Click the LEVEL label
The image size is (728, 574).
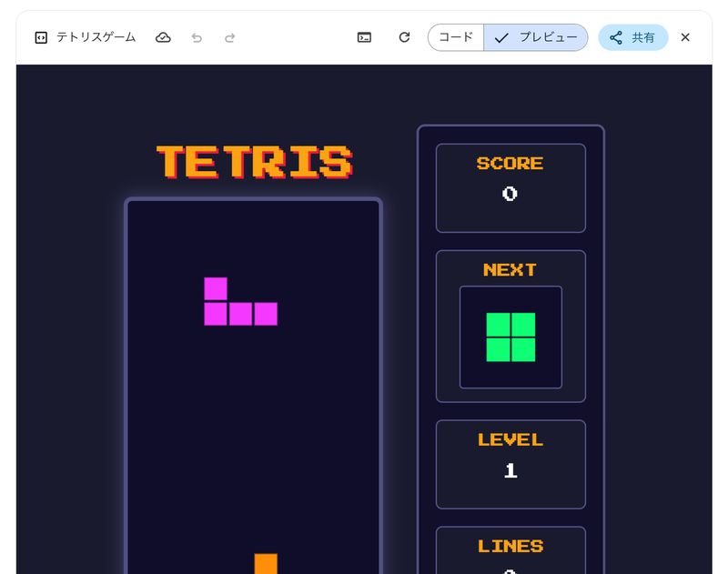tap(511, 439)
